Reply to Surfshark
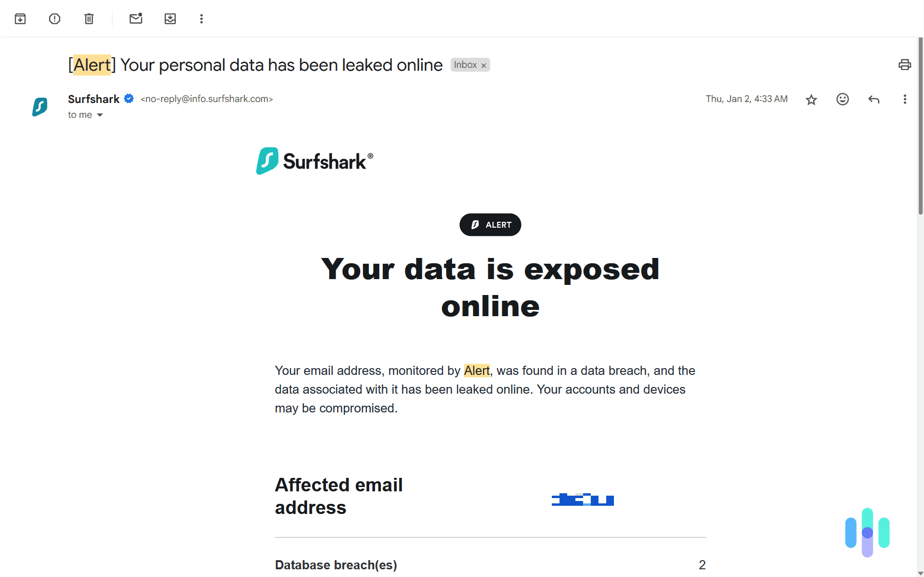The width and height of the screenshot is (924, 577). pyautogui.click(x=873, y=99)
